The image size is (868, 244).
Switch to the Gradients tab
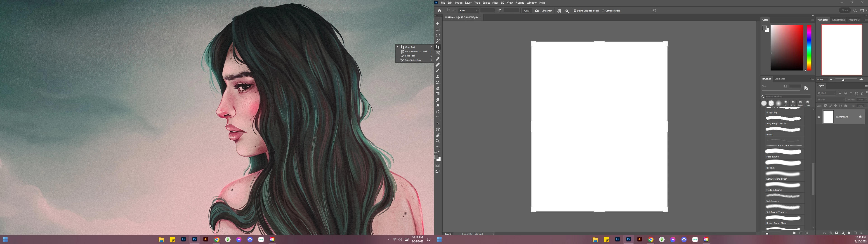click(779, 79)
